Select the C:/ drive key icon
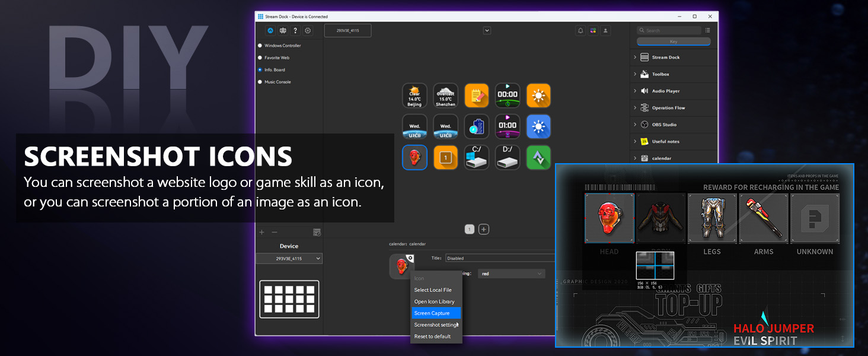Screen dimensions: 868x356 pos(476,157)
